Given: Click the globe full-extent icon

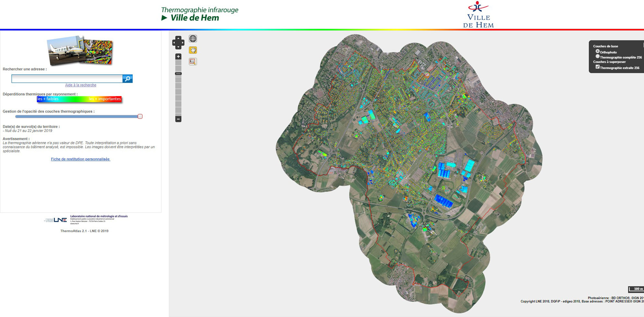Looking at the screenshot, I should click(x=193, y=39).
